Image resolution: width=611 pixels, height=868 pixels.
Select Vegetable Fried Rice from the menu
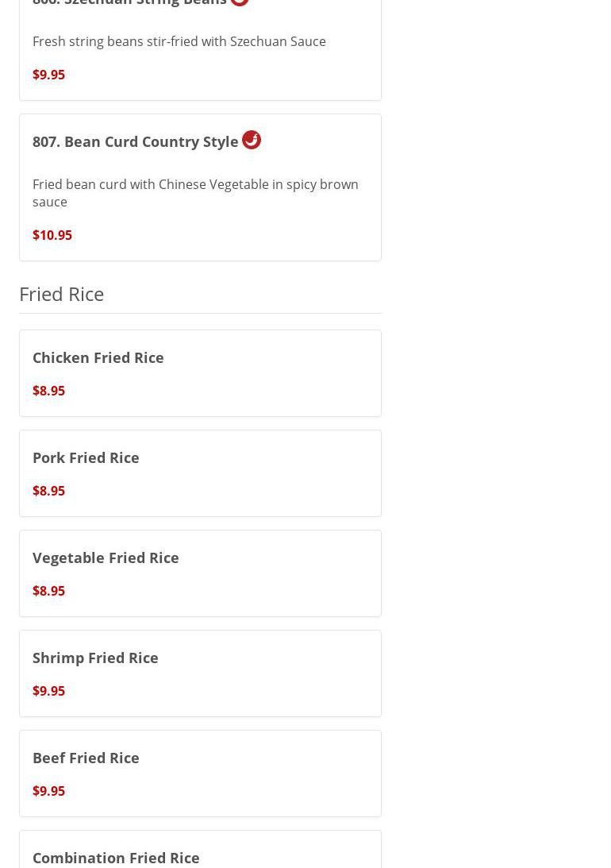(x=106, y=557)
